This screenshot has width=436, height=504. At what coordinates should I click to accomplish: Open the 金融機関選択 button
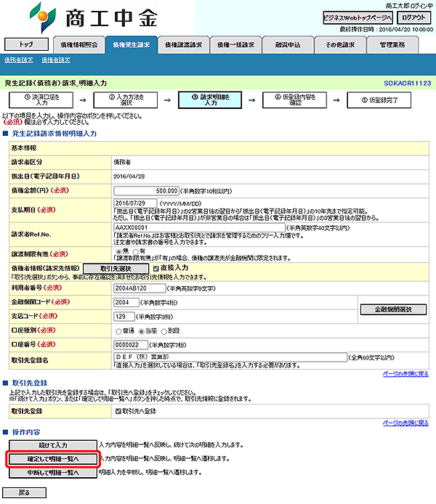pos(393,309)
